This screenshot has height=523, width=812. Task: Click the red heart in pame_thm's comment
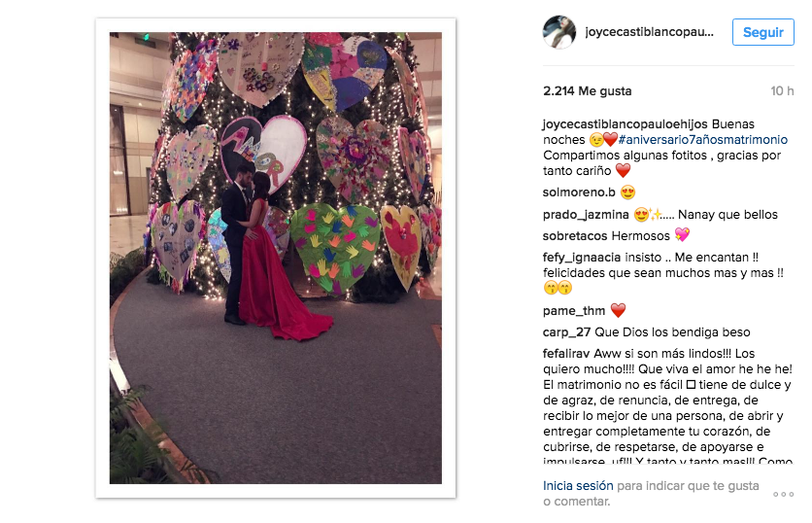619,310
